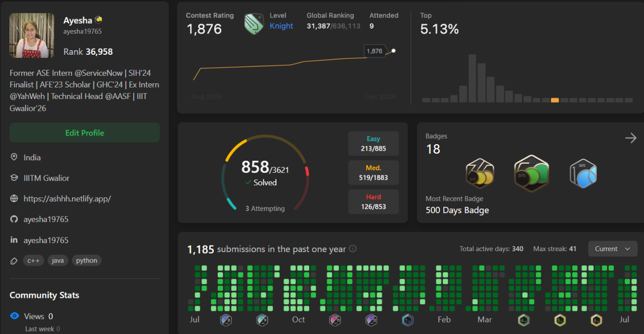Click the c++ language tag
Screen dimensions: 644x334
(x=33, y=261)
